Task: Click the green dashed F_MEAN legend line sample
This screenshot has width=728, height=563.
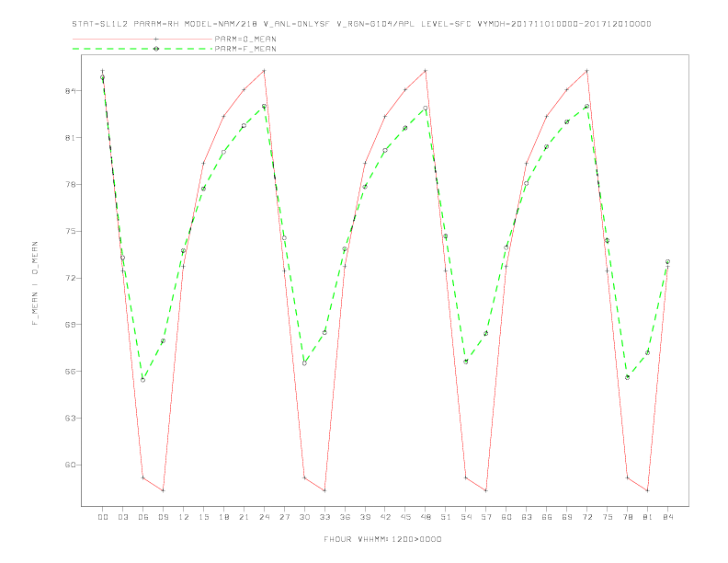Action: (142, 49)
